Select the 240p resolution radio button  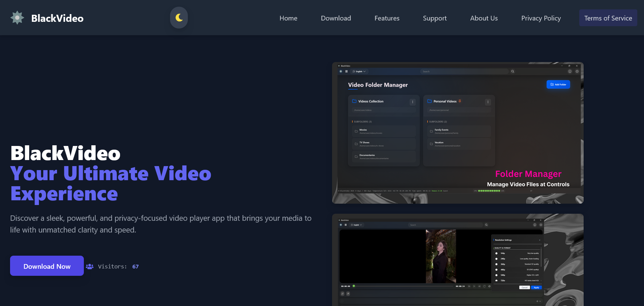click(x=496, y=259)
